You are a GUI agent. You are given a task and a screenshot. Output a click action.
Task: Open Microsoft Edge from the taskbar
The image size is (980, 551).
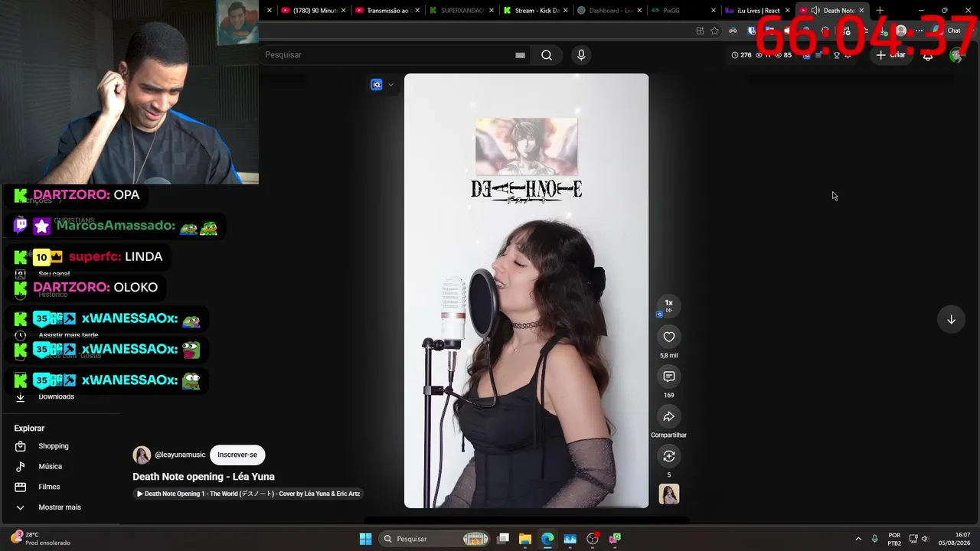[547, 539]
